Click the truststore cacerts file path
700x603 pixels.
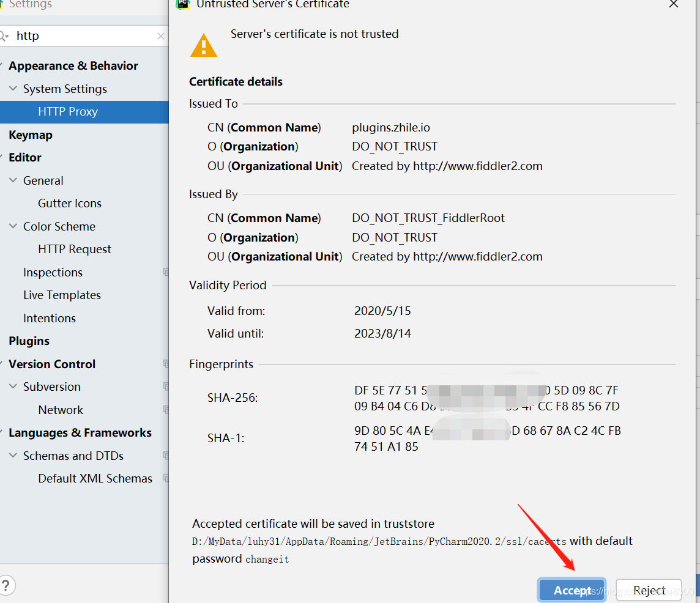pos(379,541)
